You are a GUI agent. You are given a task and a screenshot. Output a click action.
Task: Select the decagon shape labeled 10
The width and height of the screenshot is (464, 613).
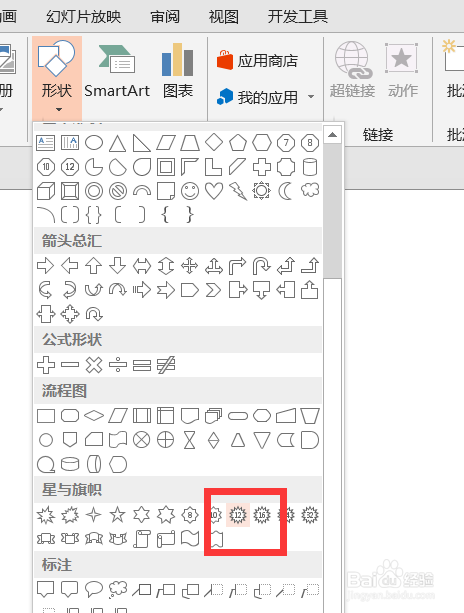click(x=46, y=167)
